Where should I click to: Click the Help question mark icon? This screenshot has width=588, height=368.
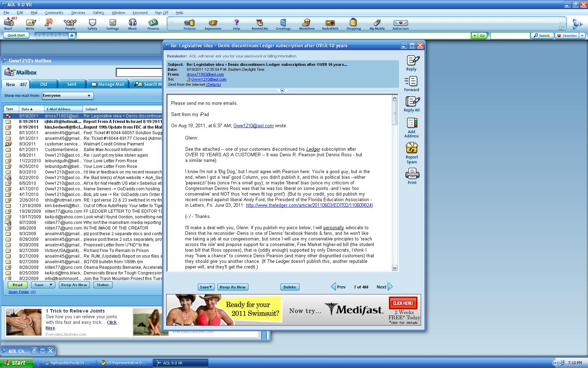237,24
